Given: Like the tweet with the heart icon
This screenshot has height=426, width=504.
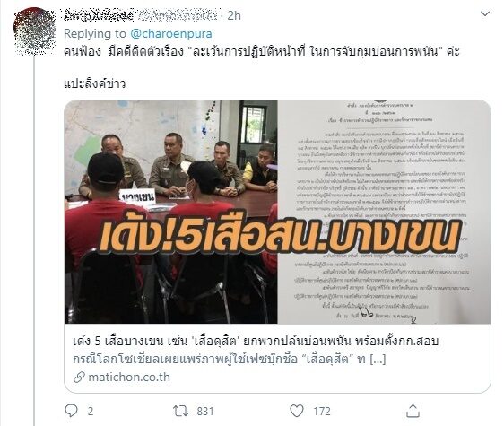Looking at the screenshot, I should 297,411.
